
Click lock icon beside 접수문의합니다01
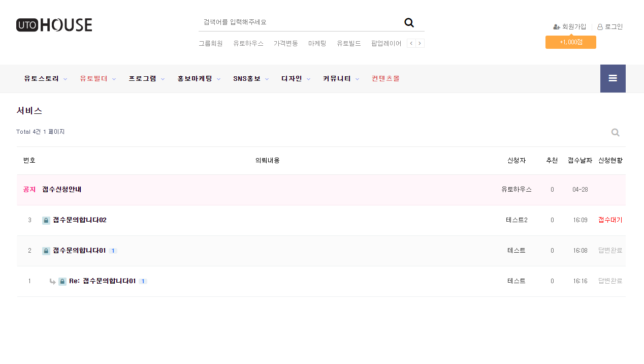pos(46,251)
